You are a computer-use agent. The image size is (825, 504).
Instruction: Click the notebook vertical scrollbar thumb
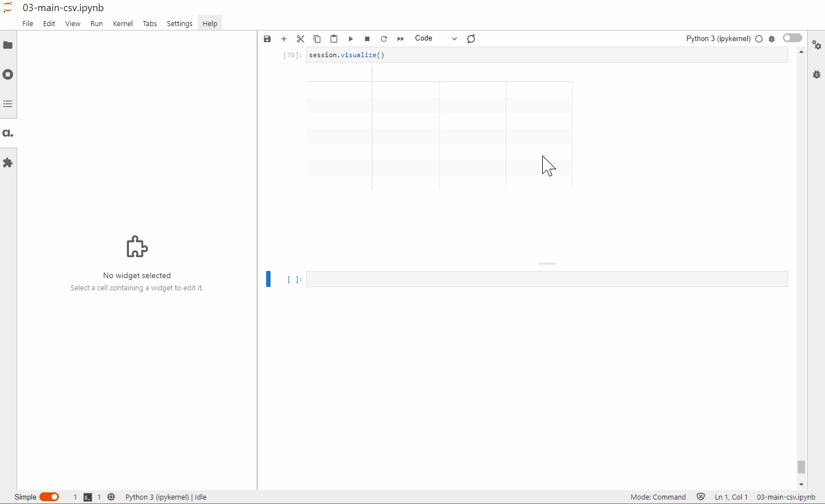tap(801, 467)
